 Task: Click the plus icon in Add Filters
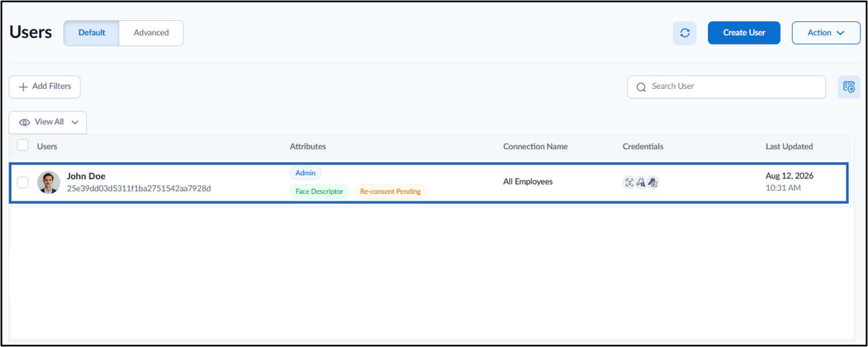point(24,86)
